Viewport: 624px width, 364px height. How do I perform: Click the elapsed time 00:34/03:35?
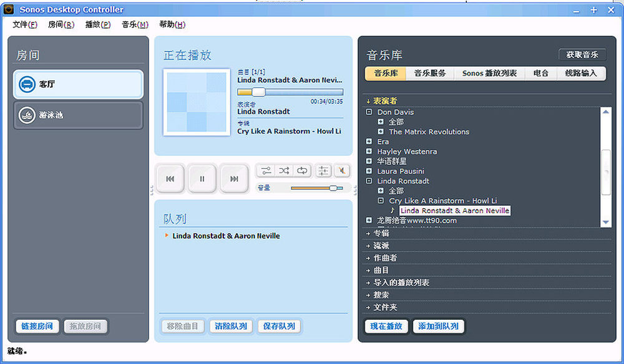(x=327, y=102)
